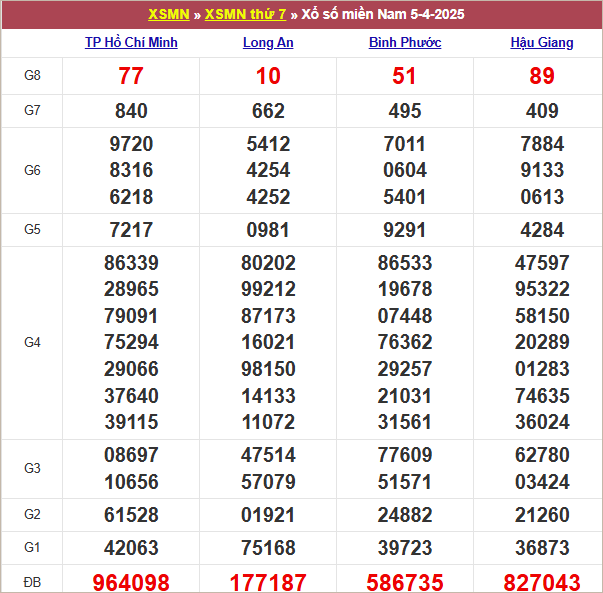This screenshot has width=603, height=593.
Task: Click G4 number 98150
Action: pos(268,370)
